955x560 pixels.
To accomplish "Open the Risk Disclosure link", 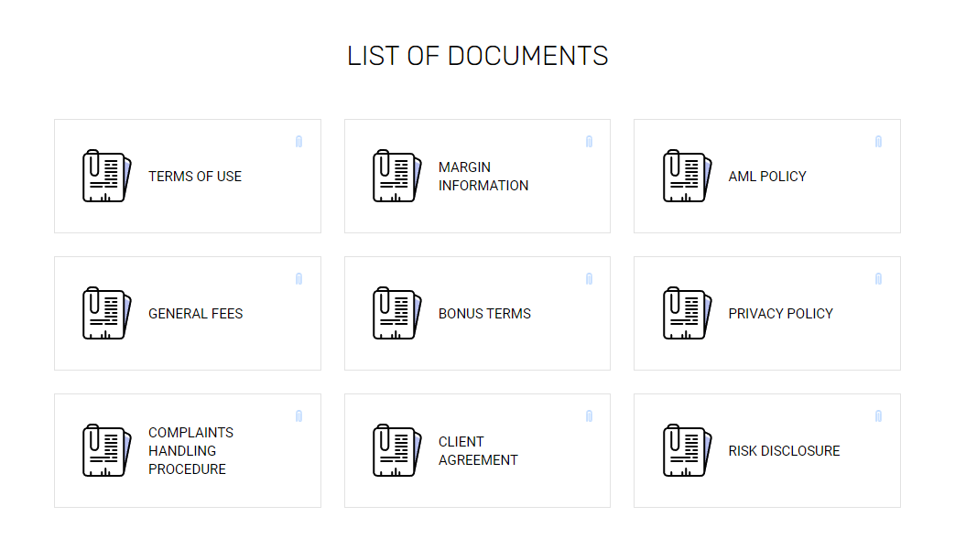I will pos(785,451).
